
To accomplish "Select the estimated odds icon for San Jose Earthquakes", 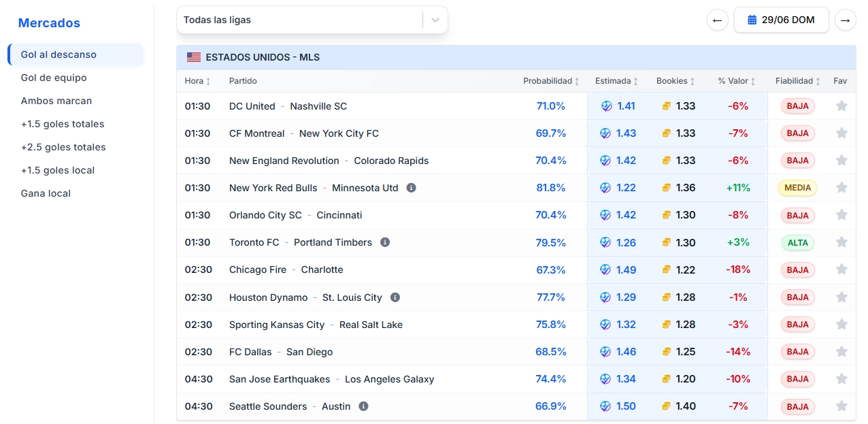I will [x=605, y=379].
